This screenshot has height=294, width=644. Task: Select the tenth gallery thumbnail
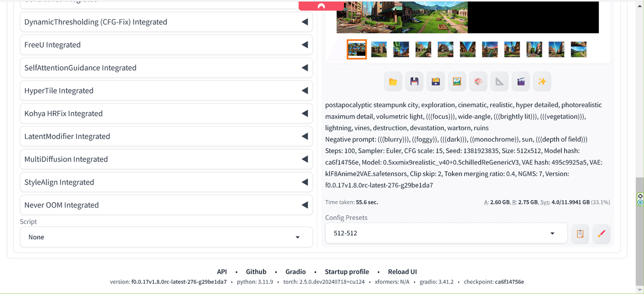coord(557,49)
